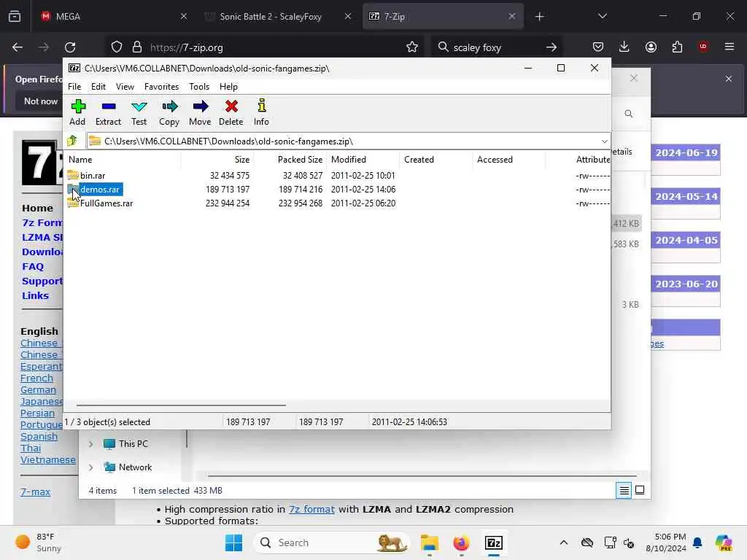Expand This PC tree node
Viewport: 747px width, 560px height.
(90, 444)
